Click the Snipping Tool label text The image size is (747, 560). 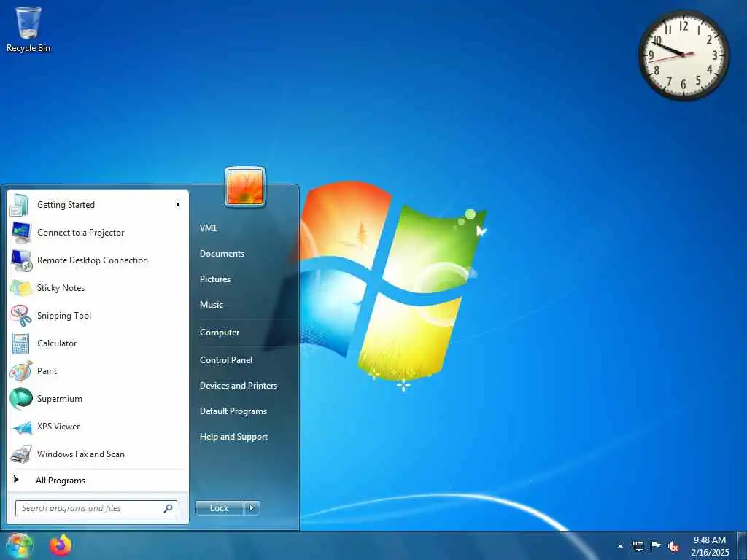point(64,316)
